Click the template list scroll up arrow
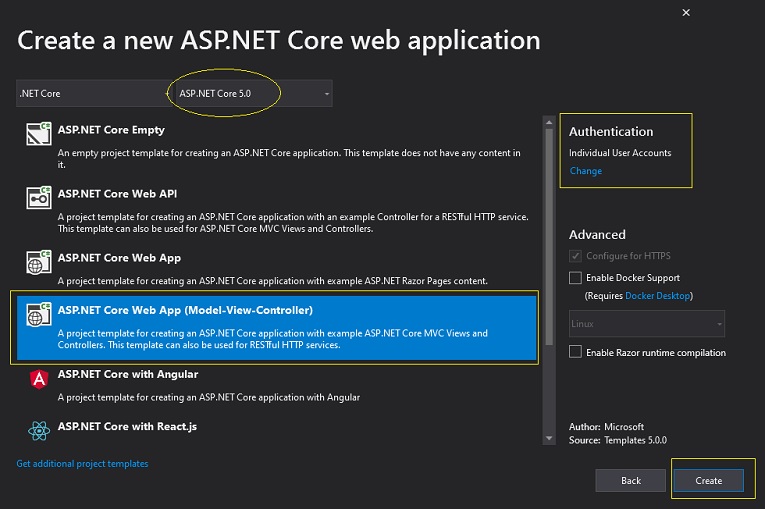 coord(549,122)
